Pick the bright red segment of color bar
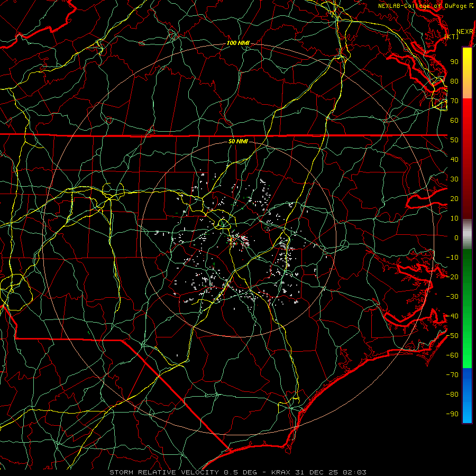This screenshot has height=476, width=476. tap(467, 109)
